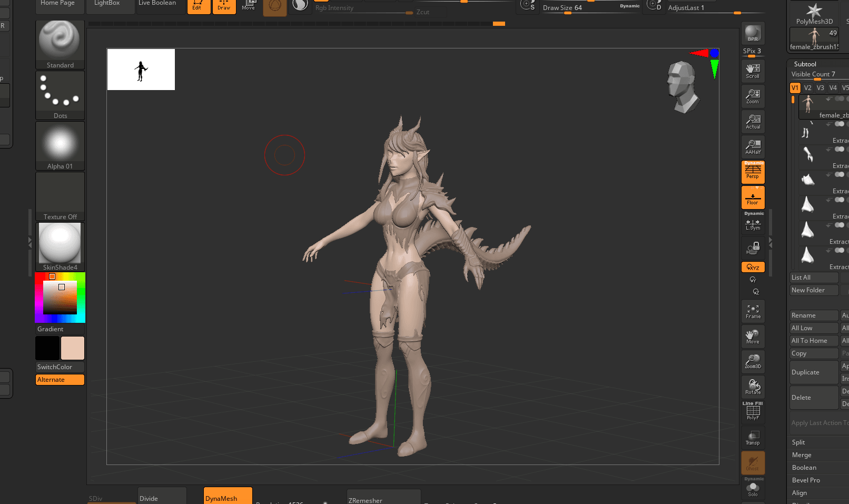Select the female_zb subtool row
The height and width of the screenshot is (504, 849).
pos(824,107)
